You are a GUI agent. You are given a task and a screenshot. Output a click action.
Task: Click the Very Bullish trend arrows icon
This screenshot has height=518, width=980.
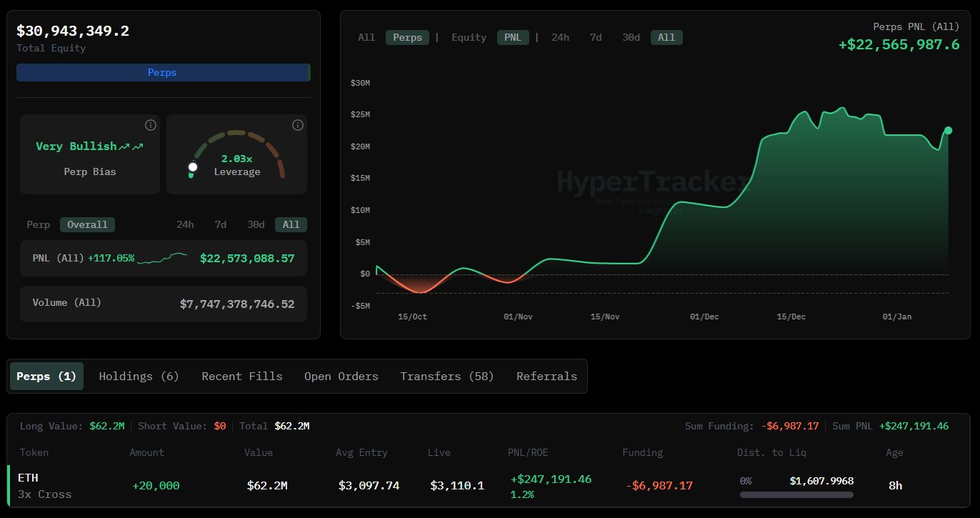pos(131,146)
